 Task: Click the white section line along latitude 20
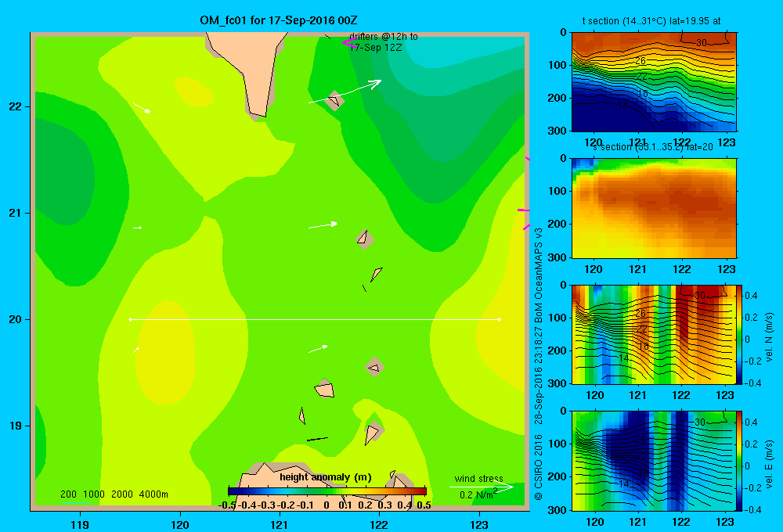tap(315, 319)
